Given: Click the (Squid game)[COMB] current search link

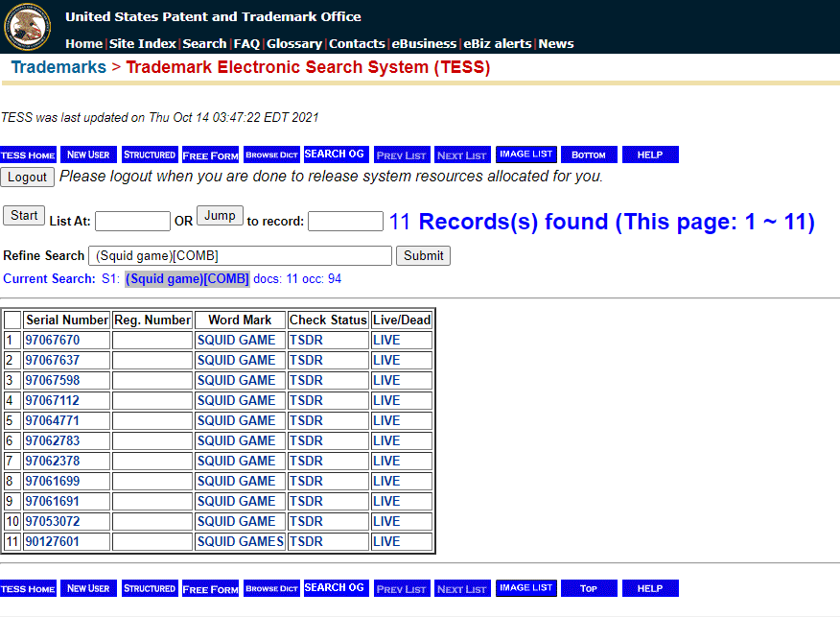Looking at the screenshot, I should (x=187, y=278).
